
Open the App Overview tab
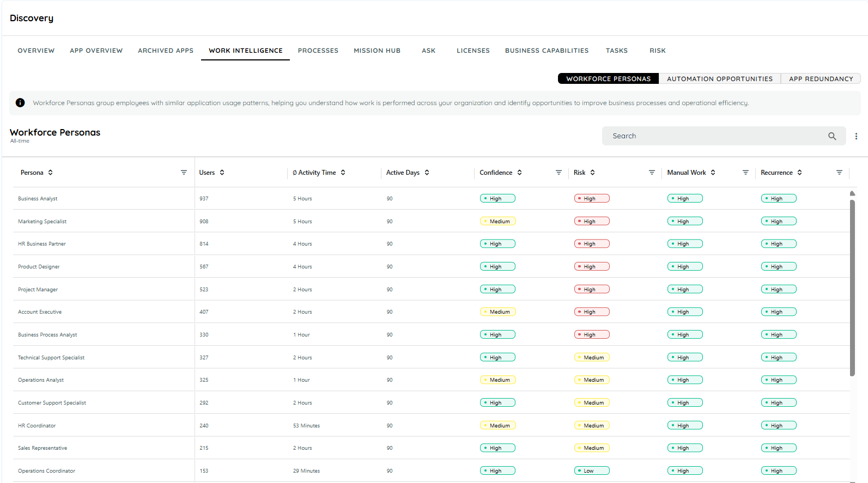(x=96, y=51)
